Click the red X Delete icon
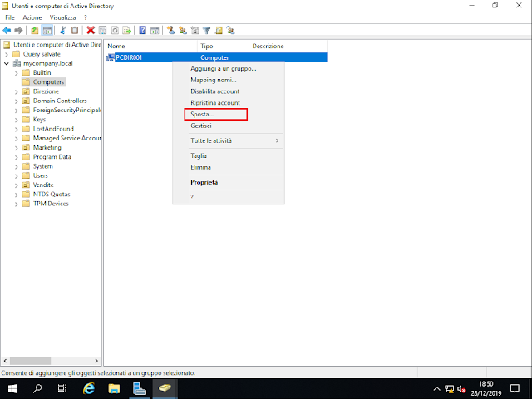 pos(91,31)
